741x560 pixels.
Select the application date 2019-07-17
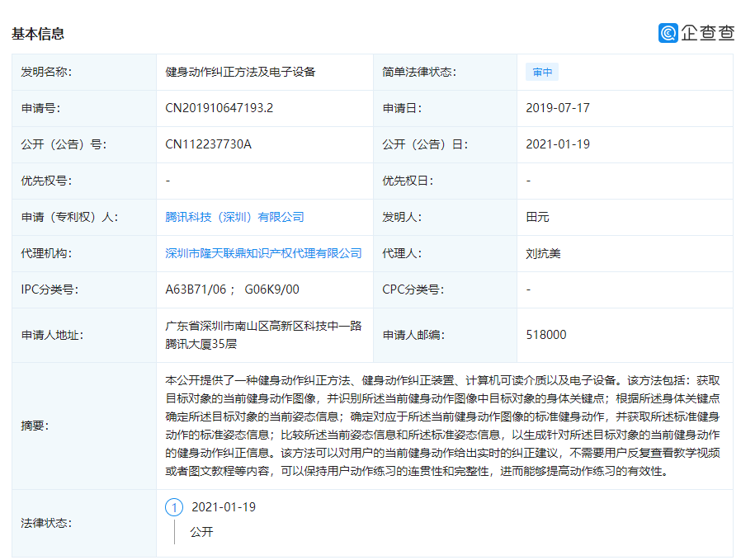[x=558, y=108]
